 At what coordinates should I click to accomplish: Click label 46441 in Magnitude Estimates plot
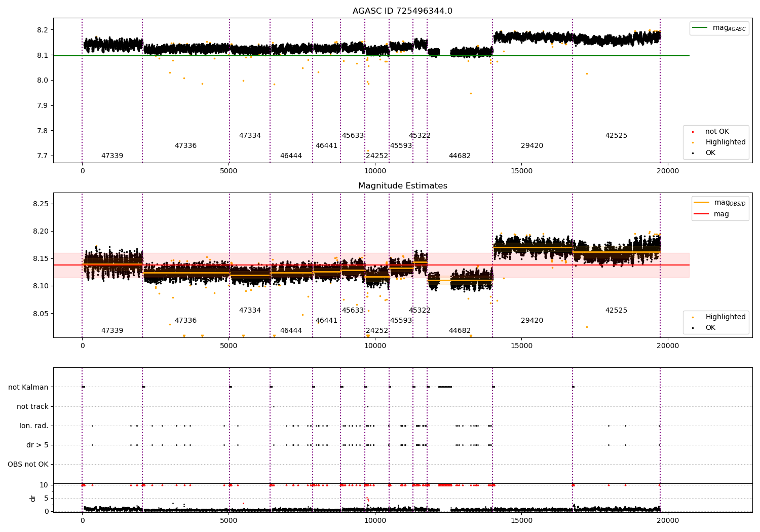tap(326, 321)
